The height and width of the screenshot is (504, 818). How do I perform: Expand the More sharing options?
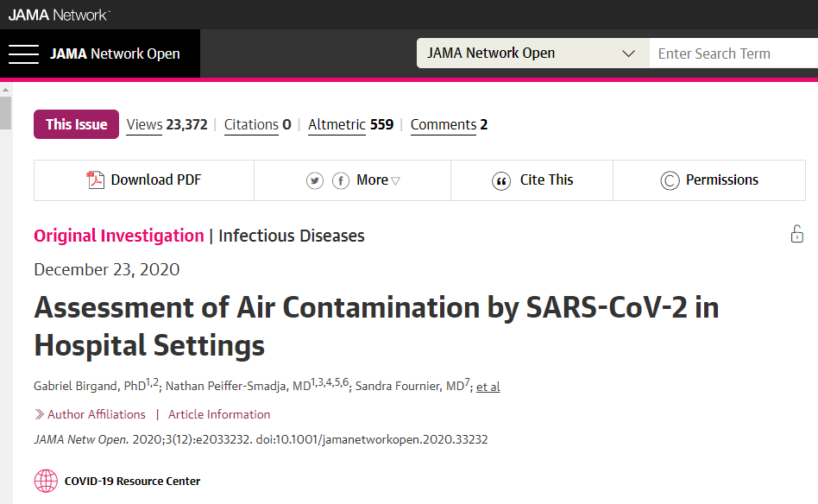coord(378,180)
